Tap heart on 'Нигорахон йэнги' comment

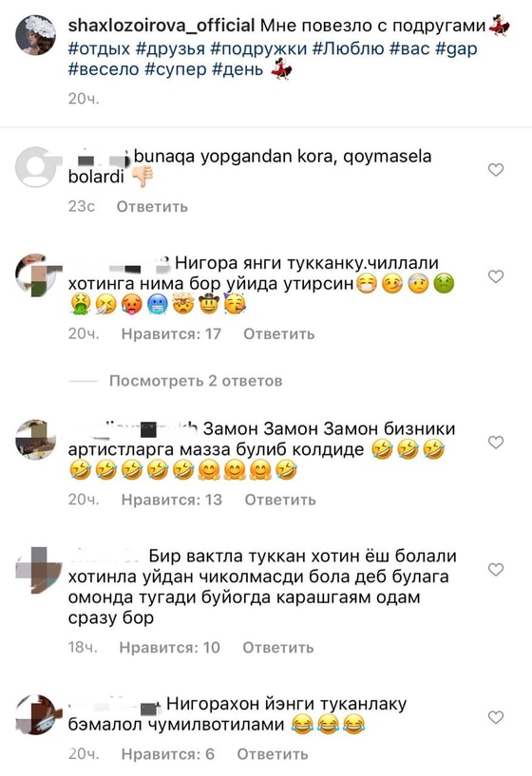pyautogui.click(x=495, y=717)
